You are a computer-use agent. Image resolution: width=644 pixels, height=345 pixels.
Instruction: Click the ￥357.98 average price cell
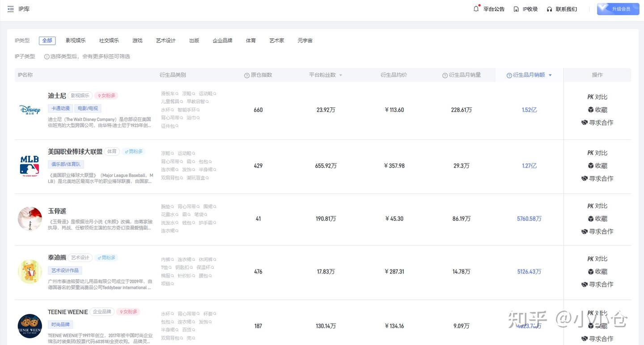(x=394, y=166)
